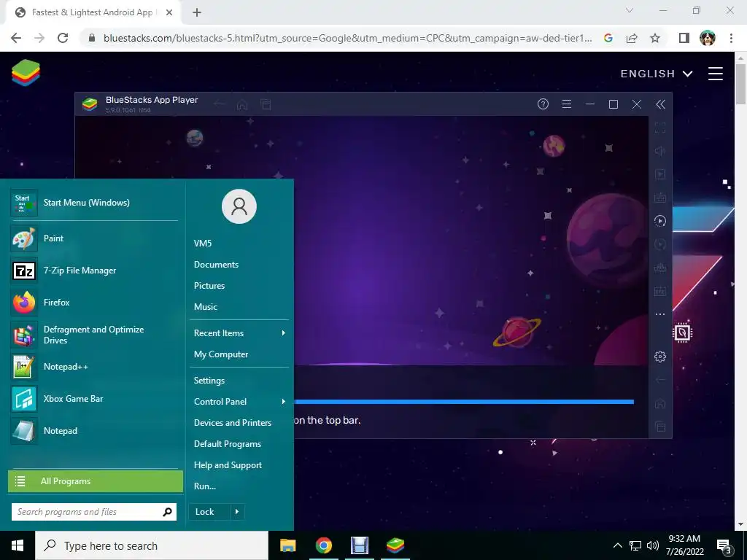Open File Explorer from taskbar
This screenshot has width=747, height=560.
287,545
